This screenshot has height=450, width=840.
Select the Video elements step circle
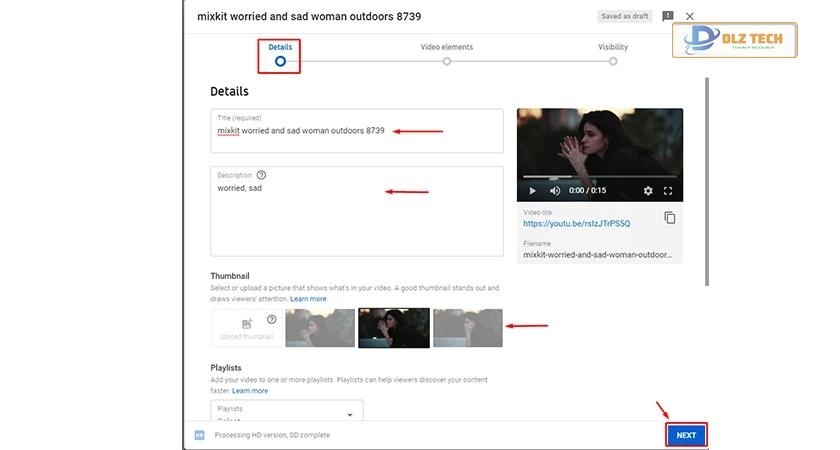(446, 61)
